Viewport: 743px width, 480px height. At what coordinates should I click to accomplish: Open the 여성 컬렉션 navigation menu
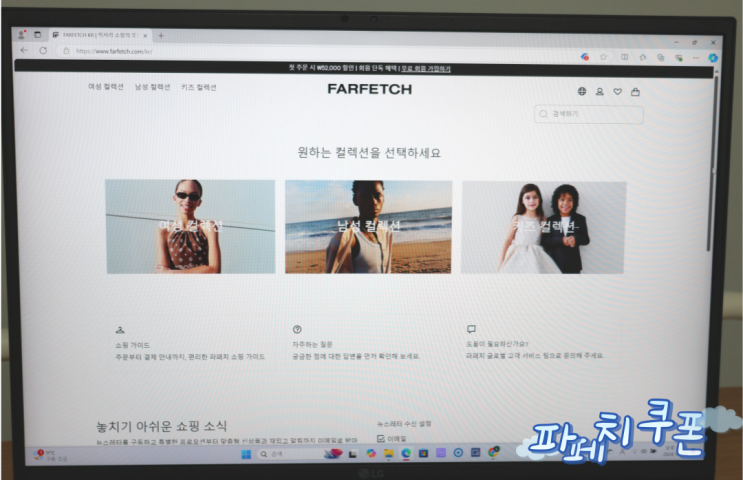[x=106, y=86]
